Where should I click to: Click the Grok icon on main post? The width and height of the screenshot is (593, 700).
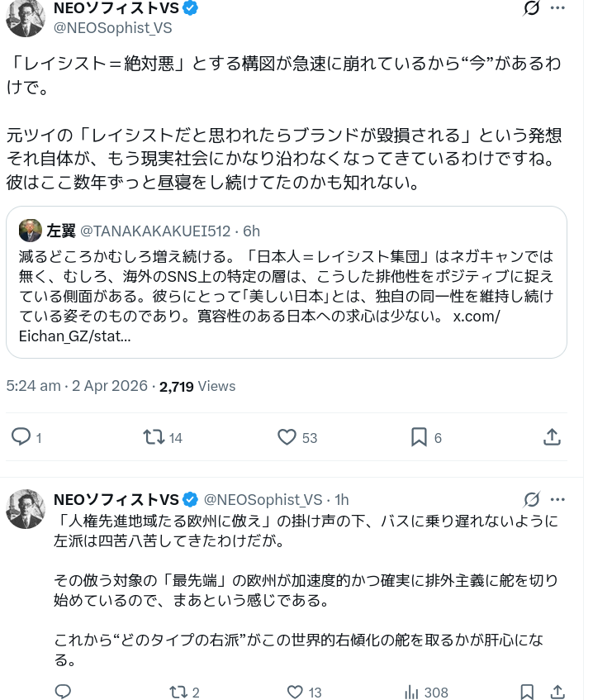pos(532,9)
